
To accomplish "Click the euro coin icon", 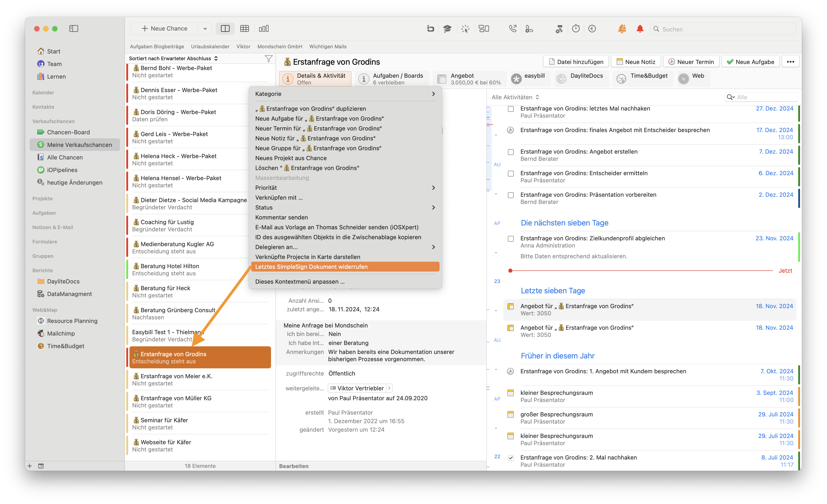I will click(592, 29).
